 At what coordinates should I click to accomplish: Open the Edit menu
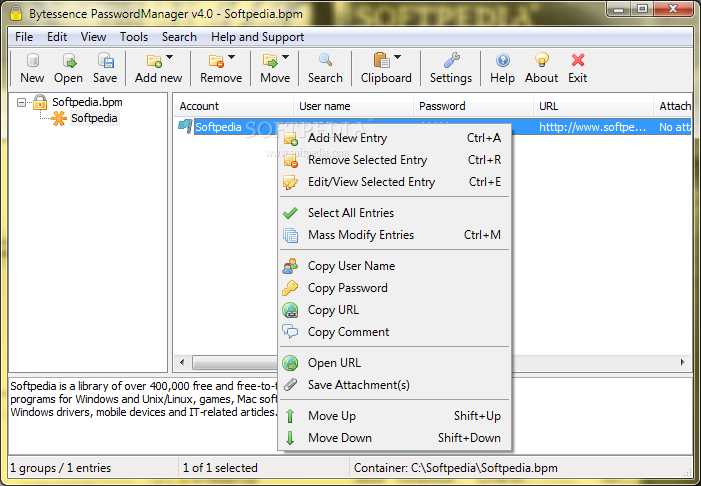point(57,37)
